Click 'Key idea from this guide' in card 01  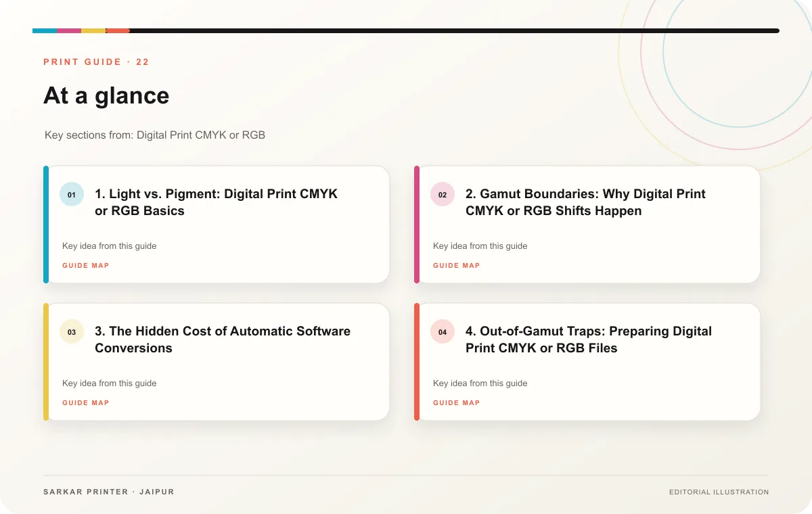(109, 246)
